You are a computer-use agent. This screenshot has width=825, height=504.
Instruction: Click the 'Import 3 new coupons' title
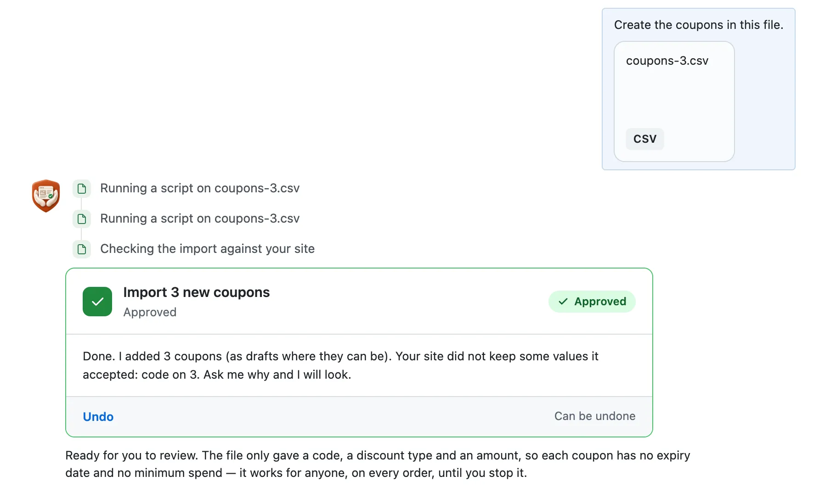197,292
